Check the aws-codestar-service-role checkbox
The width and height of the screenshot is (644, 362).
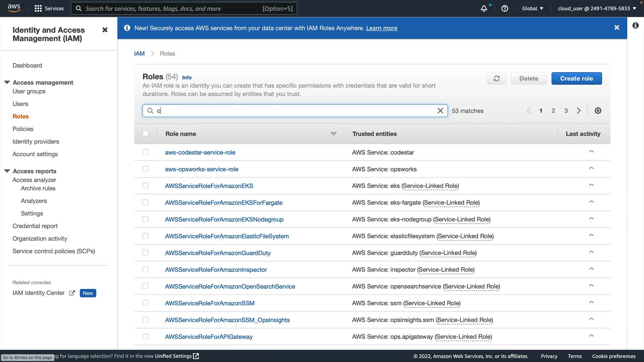tap(145, 152)
